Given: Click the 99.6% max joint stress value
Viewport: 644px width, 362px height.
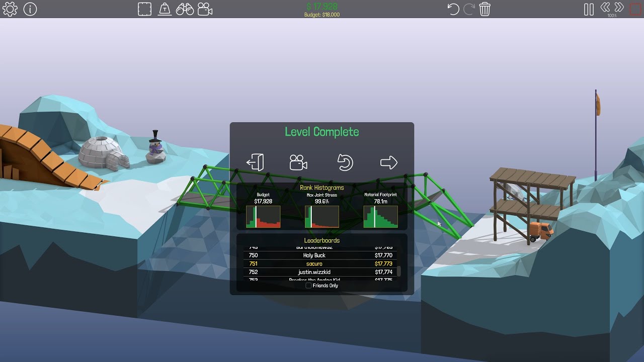Looking at the screenshot, I should [322, 201].
